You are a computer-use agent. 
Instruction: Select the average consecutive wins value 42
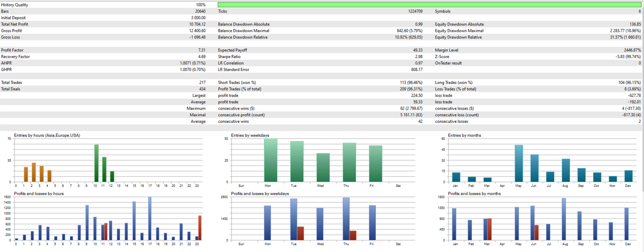[420, 121]
